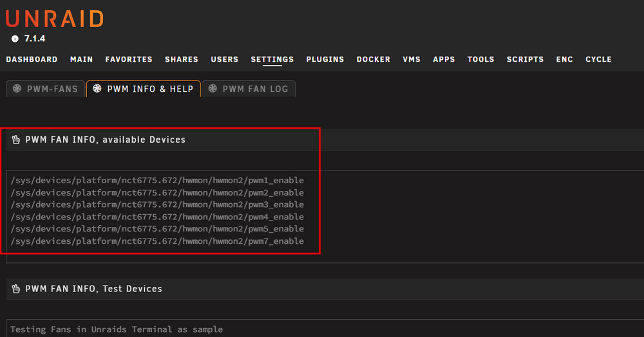Open the ENC menu item
The height and width of the screenshot is (337, 644).
click(565, 59)
